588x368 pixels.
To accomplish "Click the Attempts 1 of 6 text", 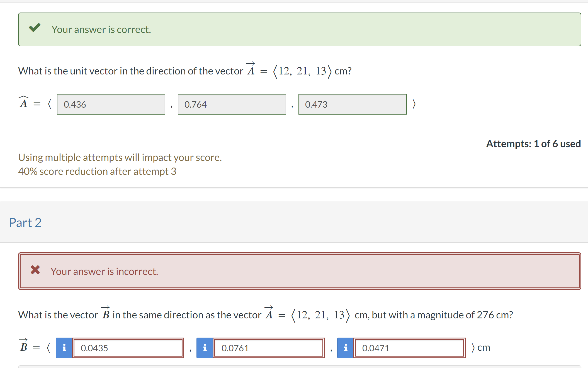I will click(x=533, y=144).
